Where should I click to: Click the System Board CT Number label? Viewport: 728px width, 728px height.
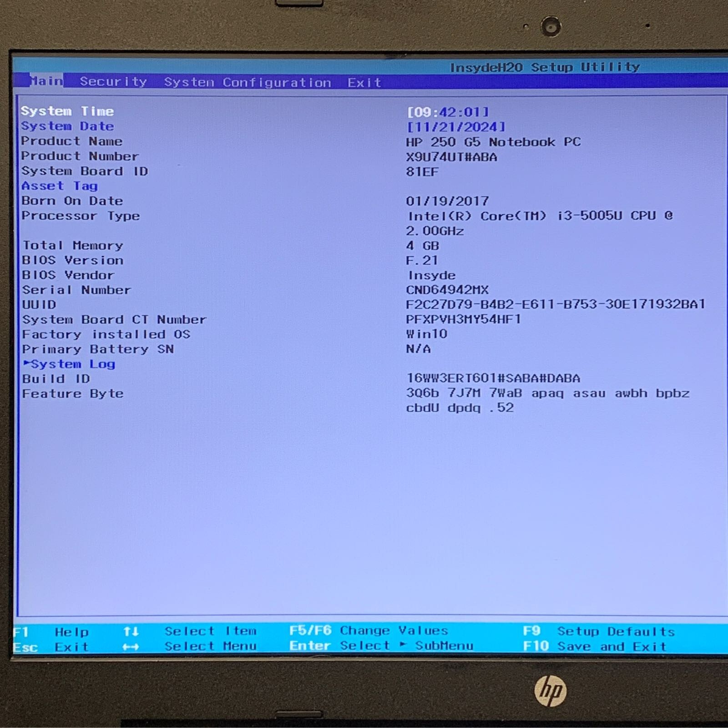coord(114,319)
